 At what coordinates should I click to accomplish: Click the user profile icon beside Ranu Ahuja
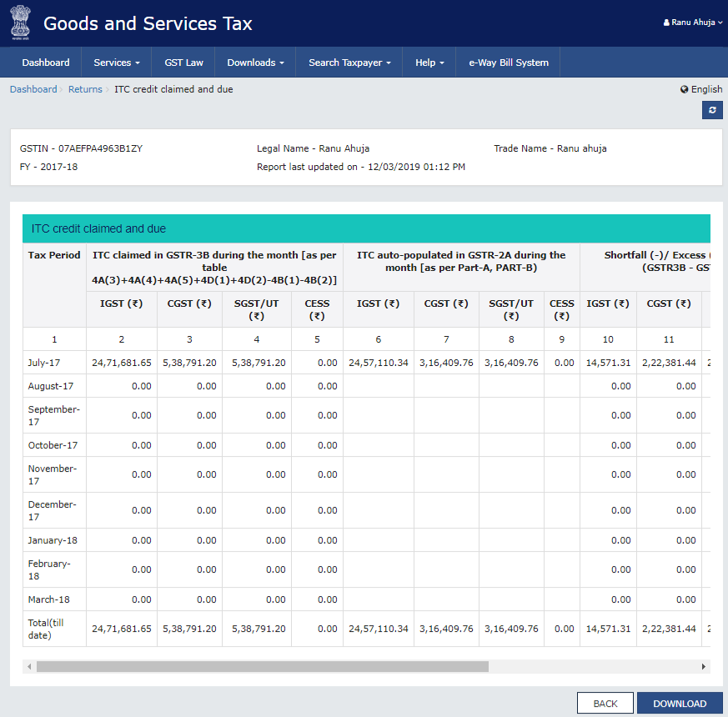click(x=666, y=23)
